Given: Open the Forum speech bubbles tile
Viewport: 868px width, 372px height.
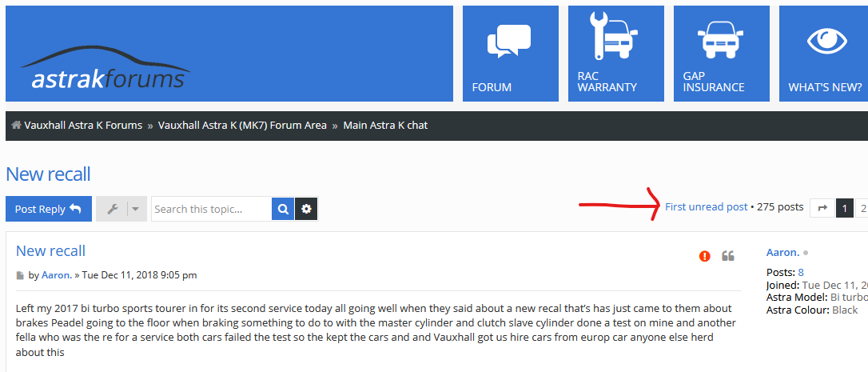Looking at the screenshot, I should (510, 54).
